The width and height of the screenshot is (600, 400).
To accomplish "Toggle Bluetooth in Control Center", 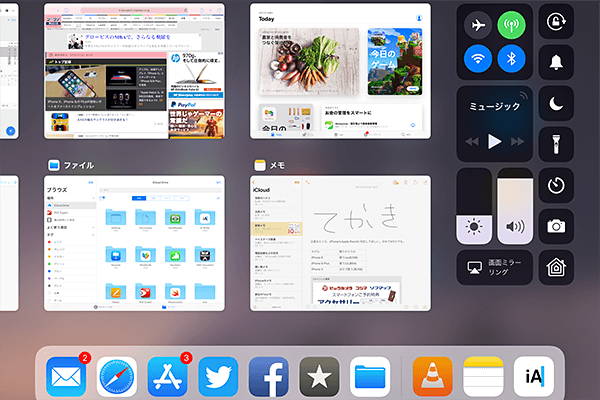I will pyautogui.click(x=511, y=59).
